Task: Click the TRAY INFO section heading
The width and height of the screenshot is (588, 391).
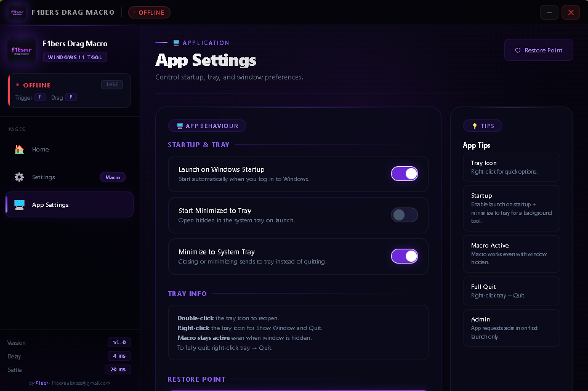Action: point(187,294)
